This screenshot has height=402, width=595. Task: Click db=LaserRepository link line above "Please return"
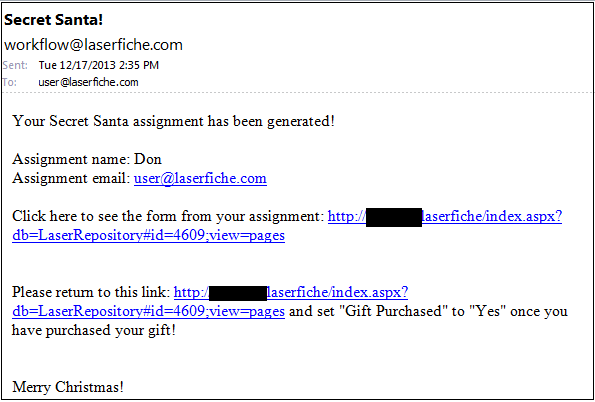click(x=148, y=236)
